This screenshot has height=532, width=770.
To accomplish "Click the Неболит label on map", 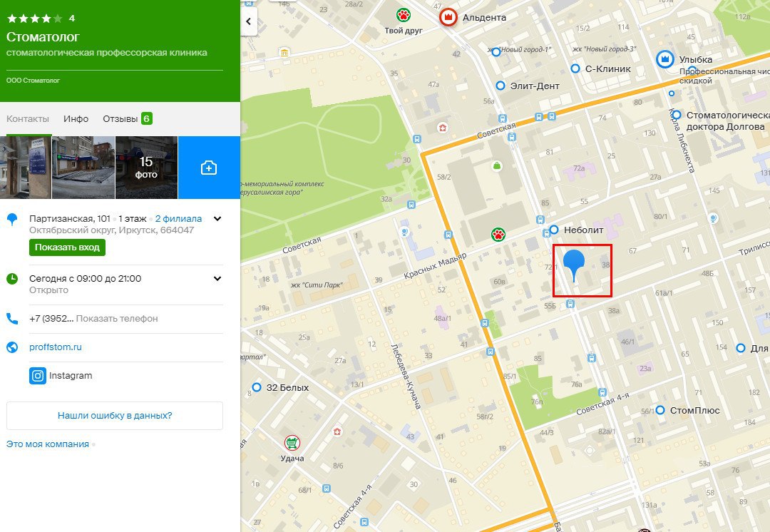I will pyautogui.click(x=583, y=230).
